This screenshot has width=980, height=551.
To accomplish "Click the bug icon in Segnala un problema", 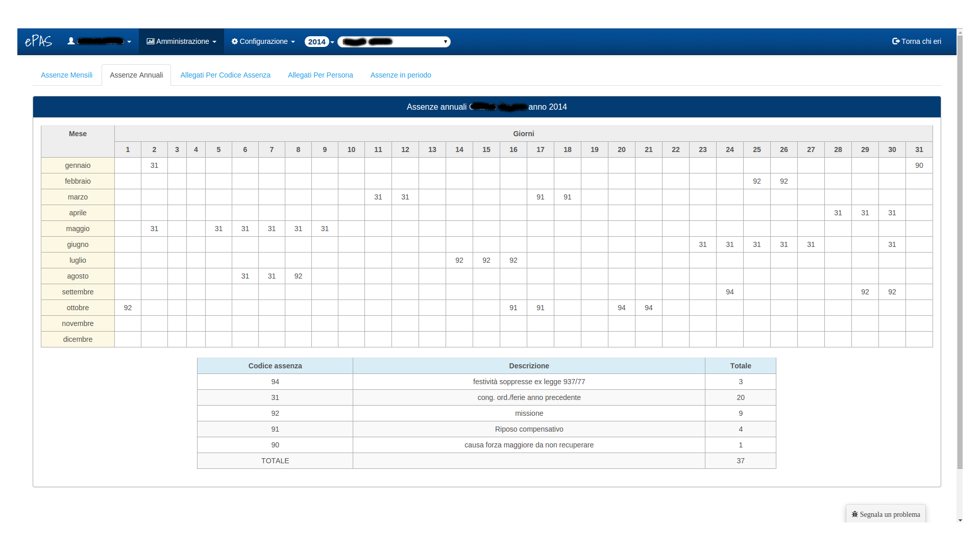I will (x=854, y=514).
